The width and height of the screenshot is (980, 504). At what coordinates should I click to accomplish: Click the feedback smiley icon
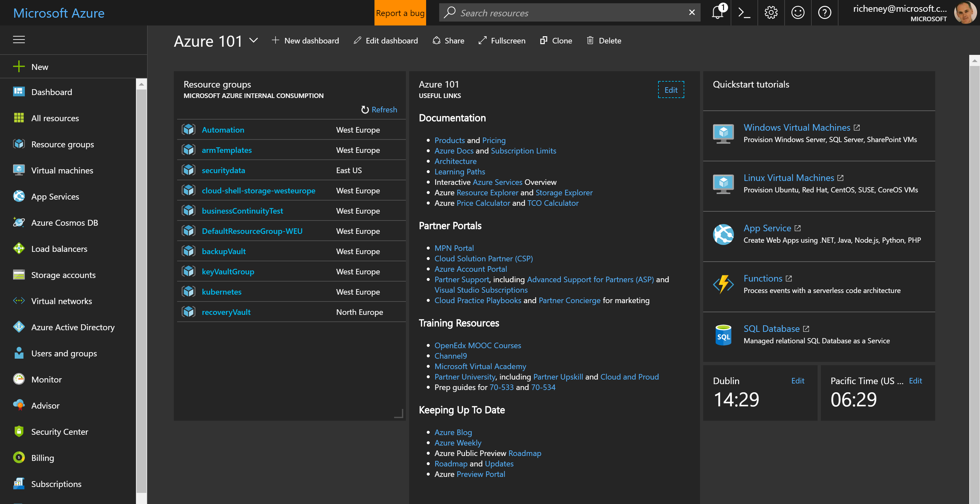(798, 12)
